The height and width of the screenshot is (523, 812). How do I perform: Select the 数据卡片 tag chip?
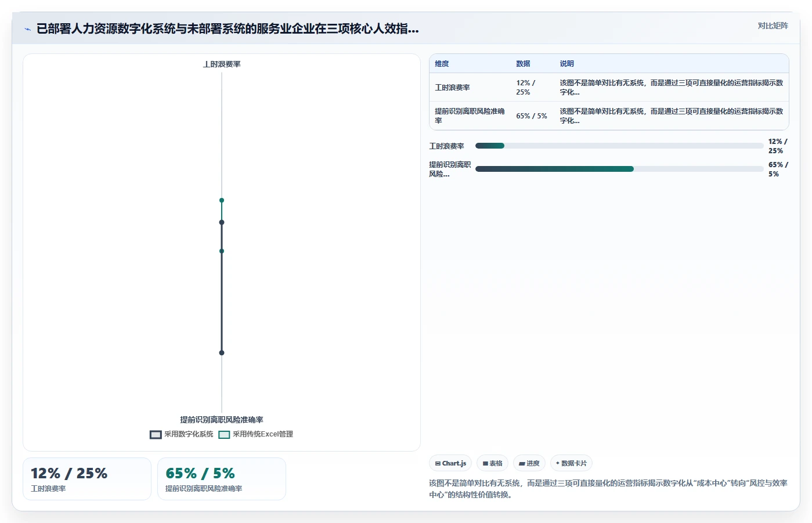(x=571, y=463)
